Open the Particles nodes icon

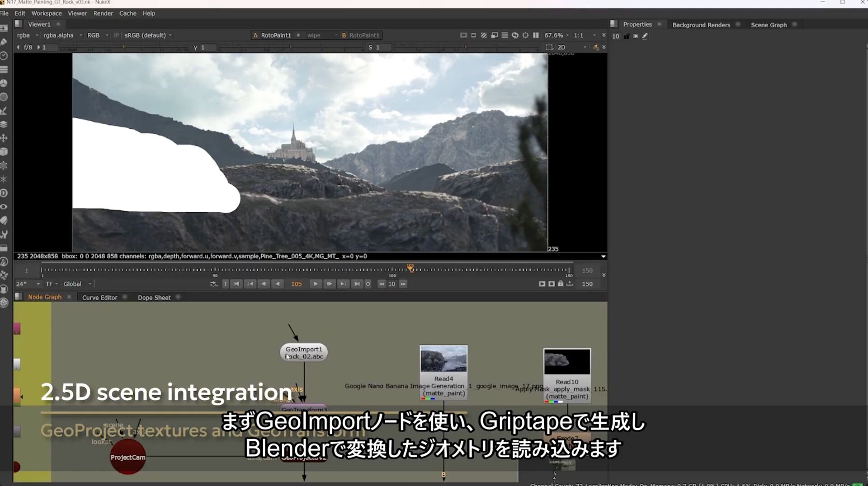[x=4, y=179]
